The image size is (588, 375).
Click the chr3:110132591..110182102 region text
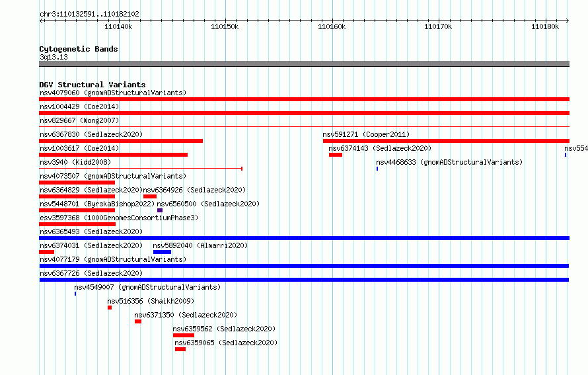pyautogui.click(x=89, y=15)
